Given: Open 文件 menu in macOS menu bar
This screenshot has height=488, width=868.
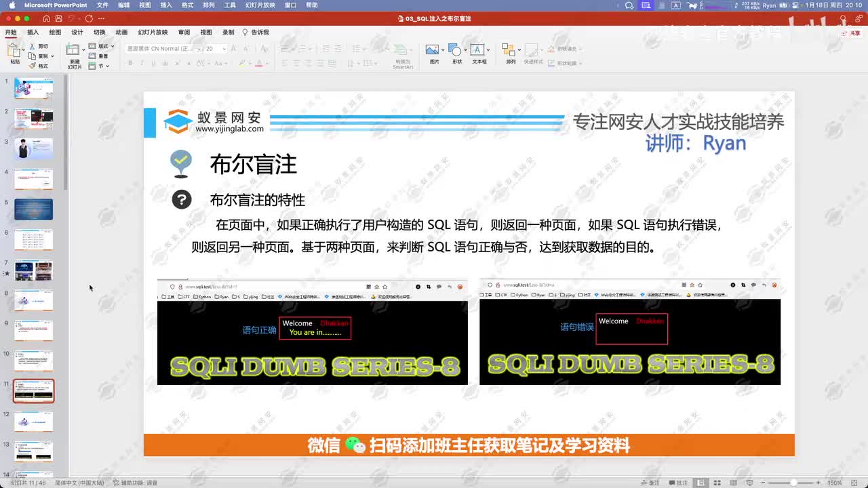Looking at the screenshot, I should click(x=102, y=5).
